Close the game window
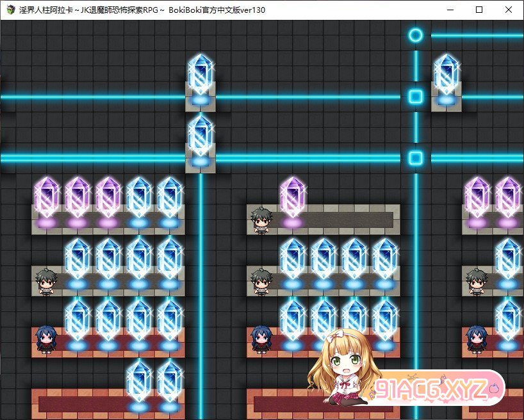524x420 pixels. (509, 10)
